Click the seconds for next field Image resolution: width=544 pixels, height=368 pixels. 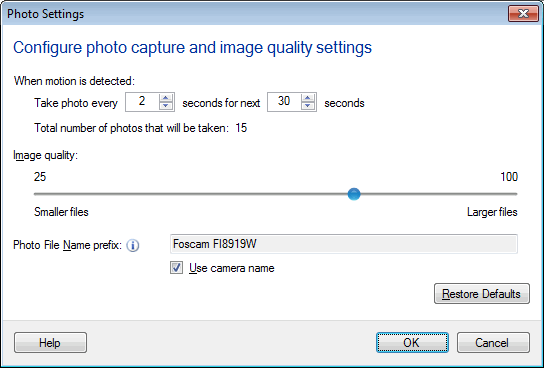[284, 102]
